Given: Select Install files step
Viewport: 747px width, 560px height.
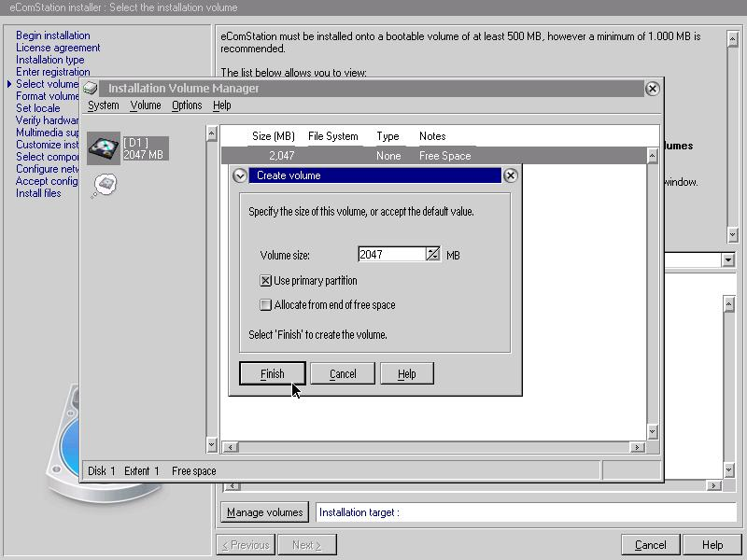Looking at the screenshot, I should 38,193.
